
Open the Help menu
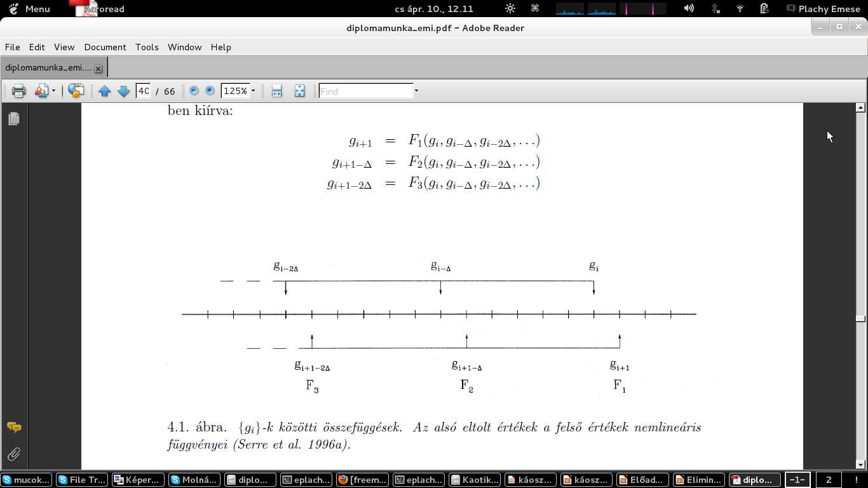coord(220,47)
